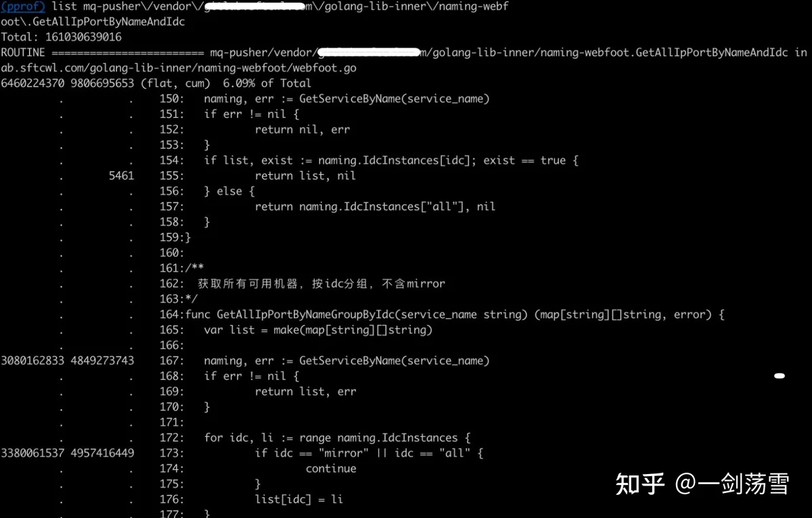Click line 172 for range loop

(331, 438)
